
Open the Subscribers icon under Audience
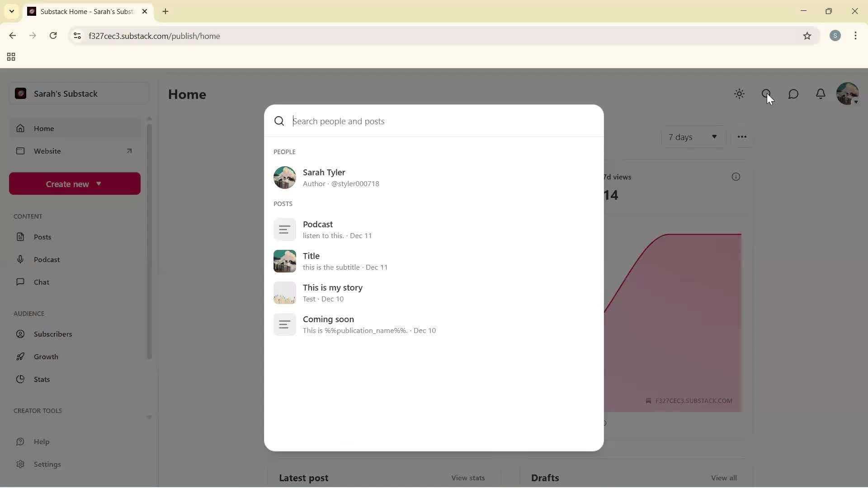[21, 334]
